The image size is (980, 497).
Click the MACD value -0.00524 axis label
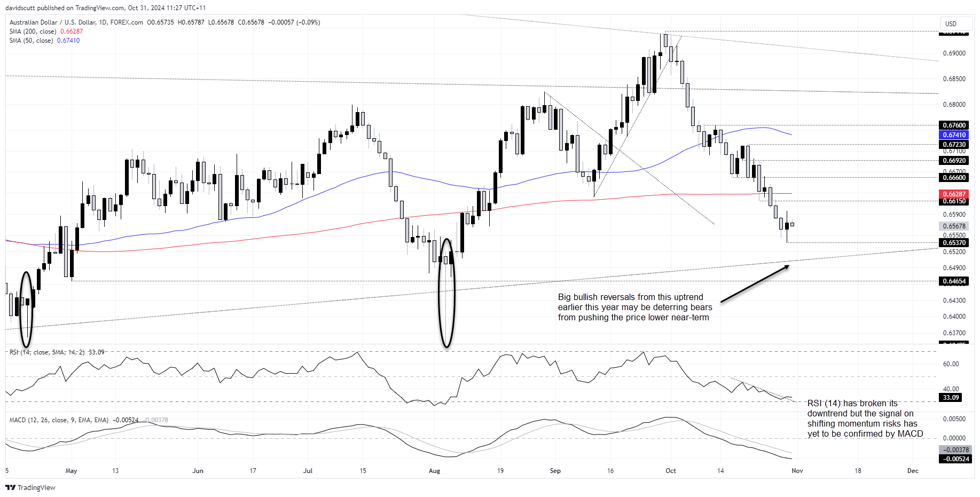[x=955, y=459]
